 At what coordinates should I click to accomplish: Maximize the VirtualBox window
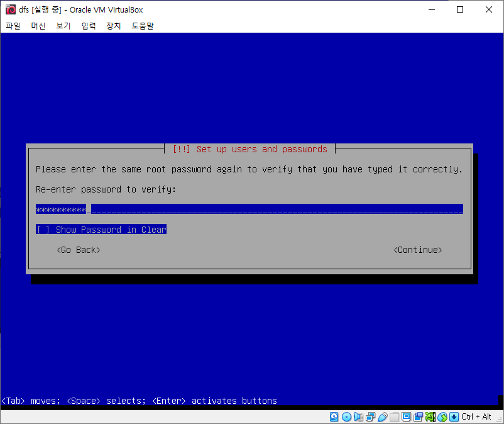point(460,9)
